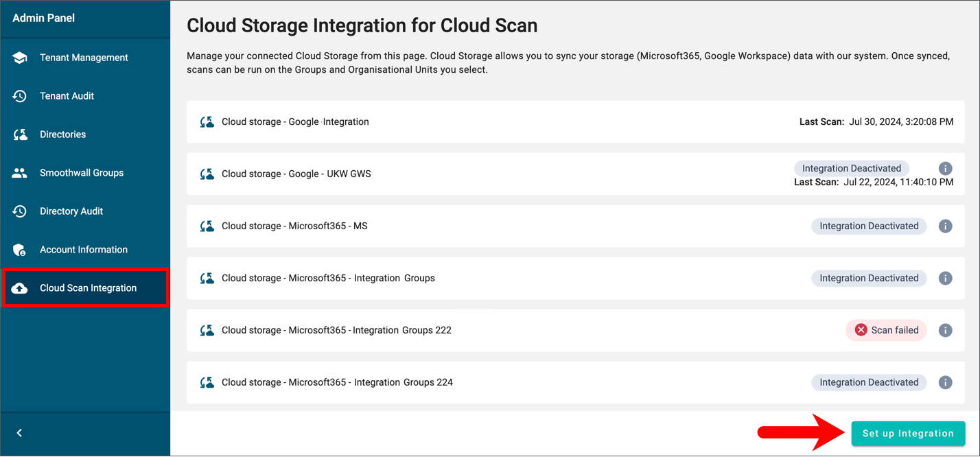The image size is (980, 457).
Task: Click the Scan failed status text
Action: (x=895, y=330)
